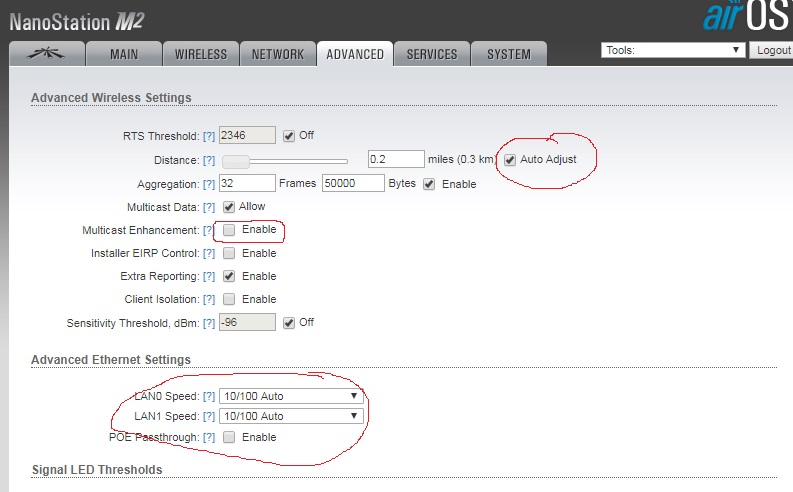Toggle the Multicast Data Allow checkbox
Image resolution: width=793 pixels, height=492 pixels.
point(229,207)
